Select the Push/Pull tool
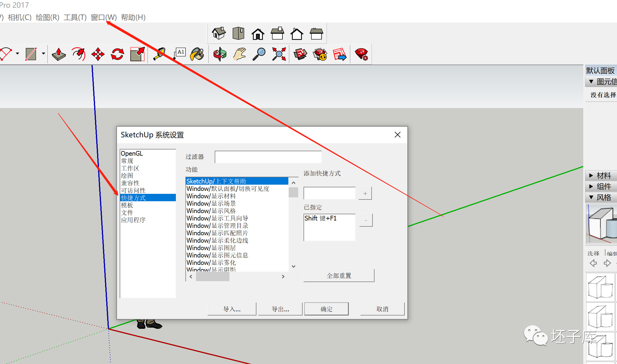Viewport: 617px width, 364px height. coord(59,54)
